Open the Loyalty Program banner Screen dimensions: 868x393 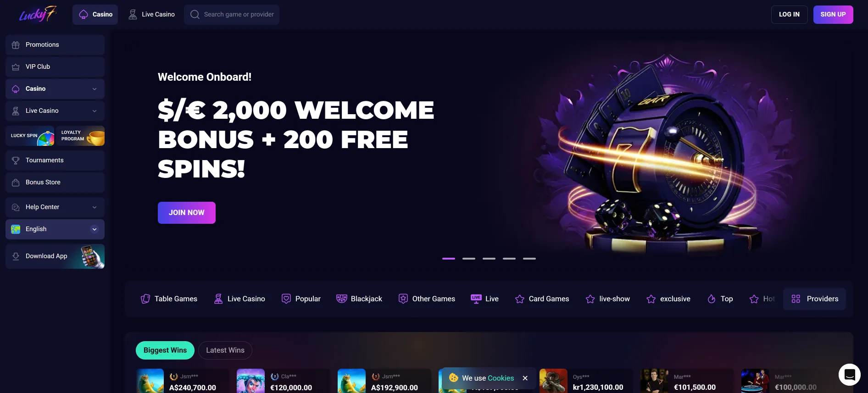(x=80, y=136)
